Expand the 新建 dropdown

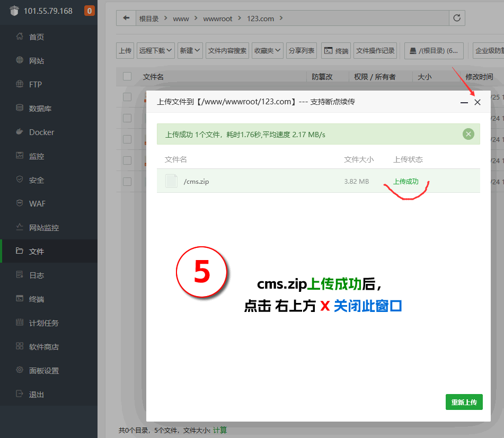190,51
